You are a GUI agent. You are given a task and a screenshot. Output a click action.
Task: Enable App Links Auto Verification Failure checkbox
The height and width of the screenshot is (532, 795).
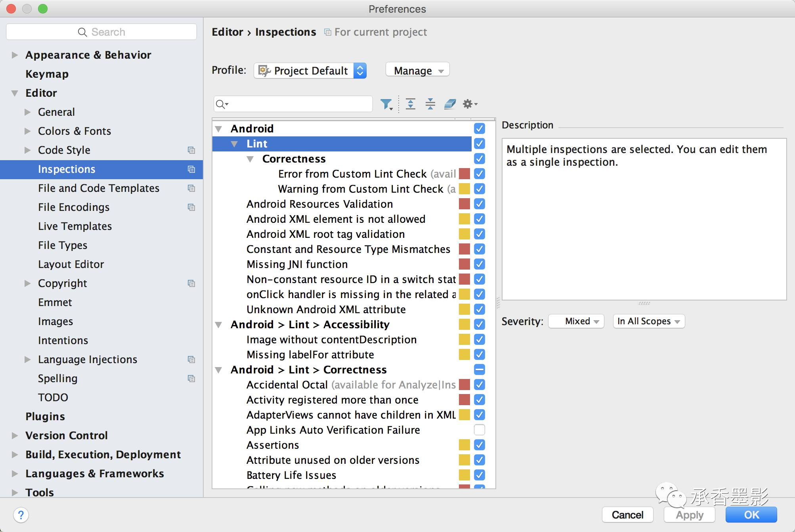pos(479,430)
